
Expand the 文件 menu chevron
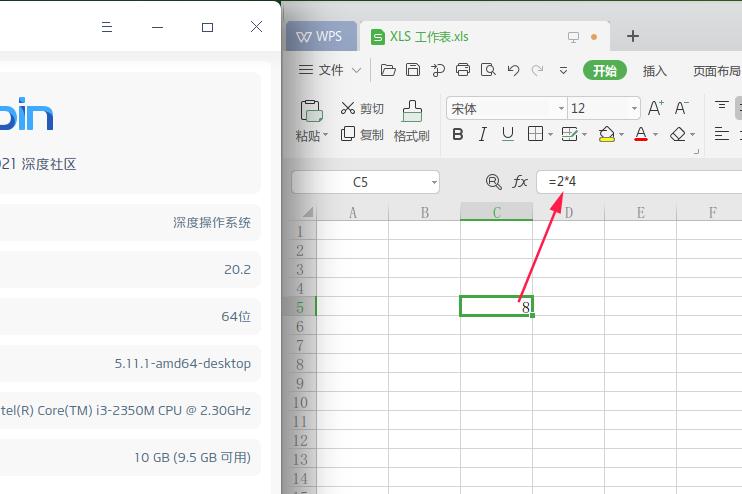(357, 71)
